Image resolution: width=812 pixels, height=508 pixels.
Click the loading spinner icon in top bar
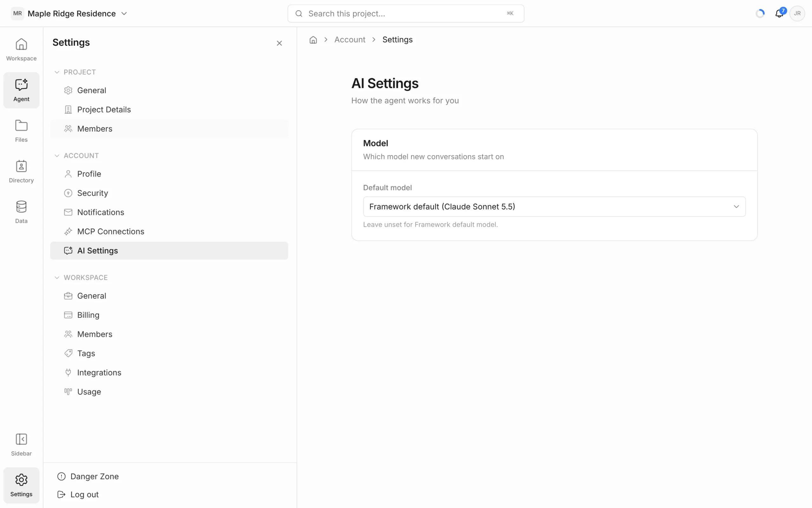click(x=760, y=13)
